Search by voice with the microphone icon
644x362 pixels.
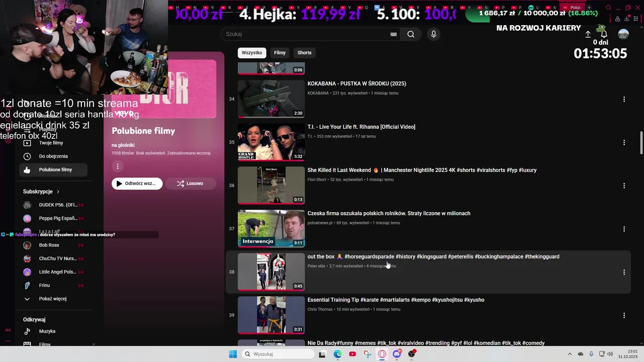click(434, 34)
